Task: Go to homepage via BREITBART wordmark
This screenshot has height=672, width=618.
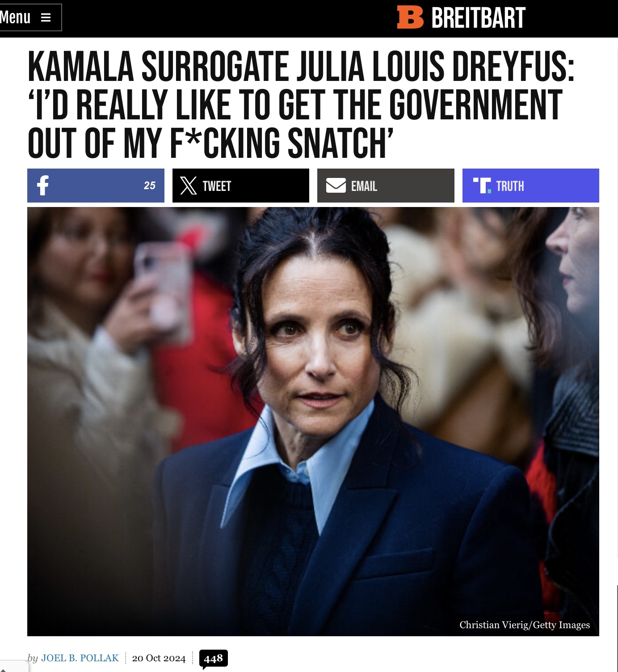Action: 478,18
